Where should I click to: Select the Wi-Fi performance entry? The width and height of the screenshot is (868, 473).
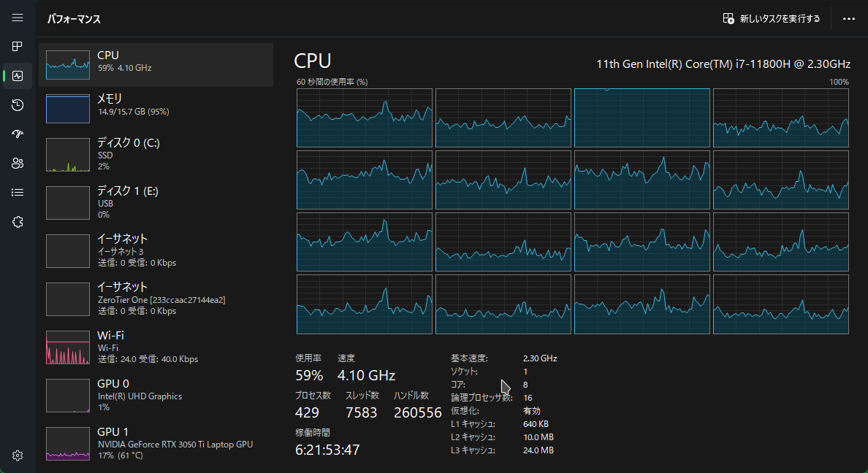coord(156,347)
